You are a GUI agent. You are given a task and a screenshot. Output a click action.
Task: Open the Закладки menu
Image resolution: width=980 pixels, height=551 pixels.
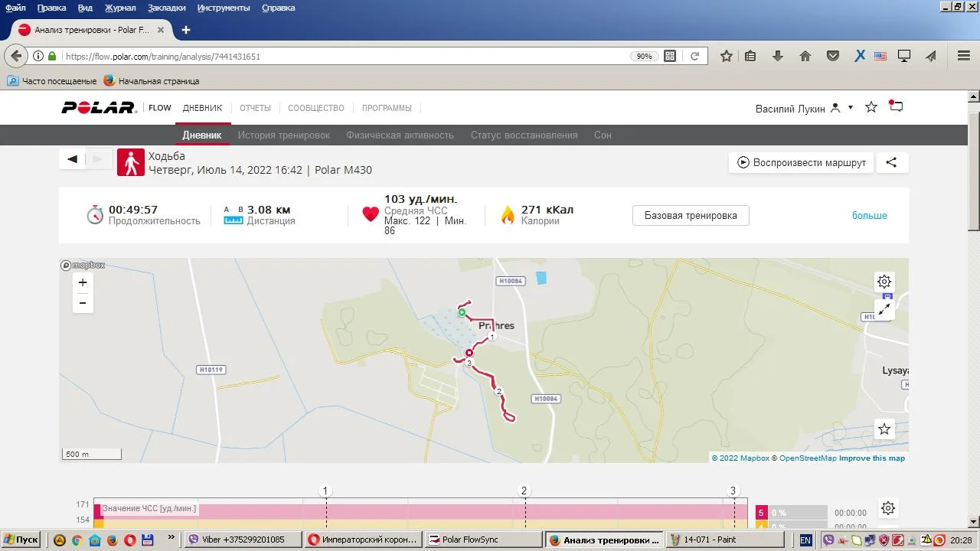[x=167, y=8]
